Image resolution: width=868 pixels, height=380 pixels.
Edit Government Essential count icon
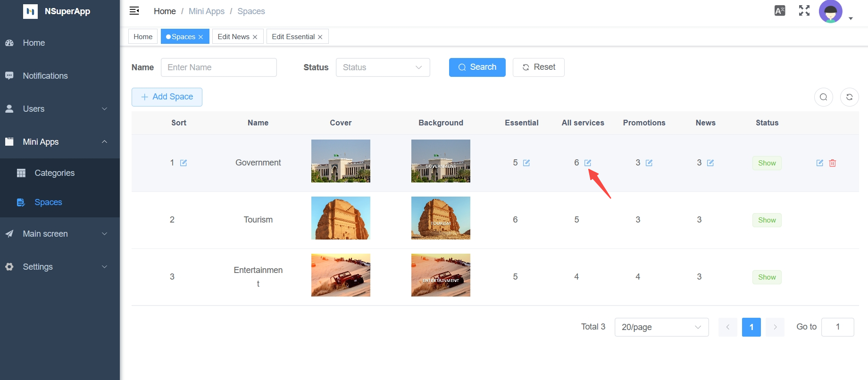pos(526,163)
